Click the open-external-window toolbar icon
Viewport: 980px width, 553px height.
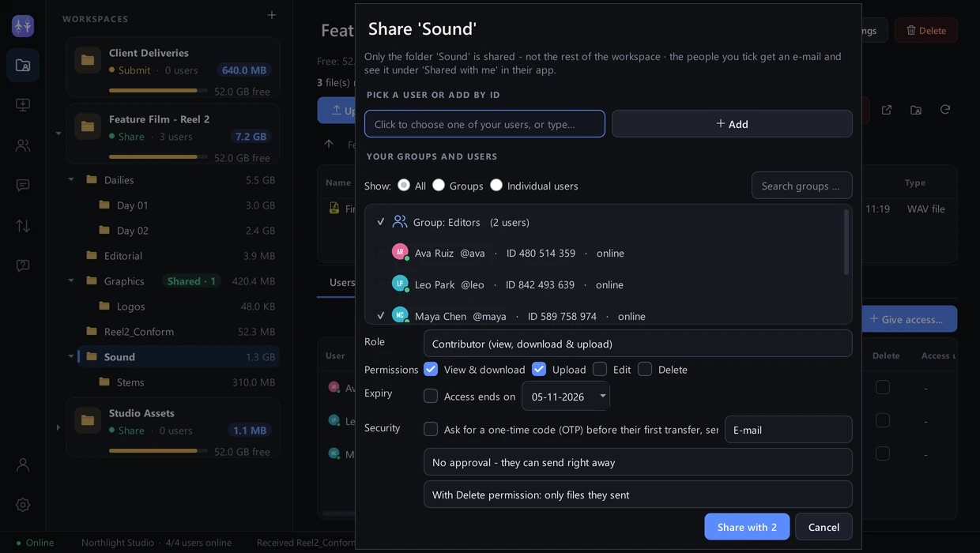click(x=887, y=110)
